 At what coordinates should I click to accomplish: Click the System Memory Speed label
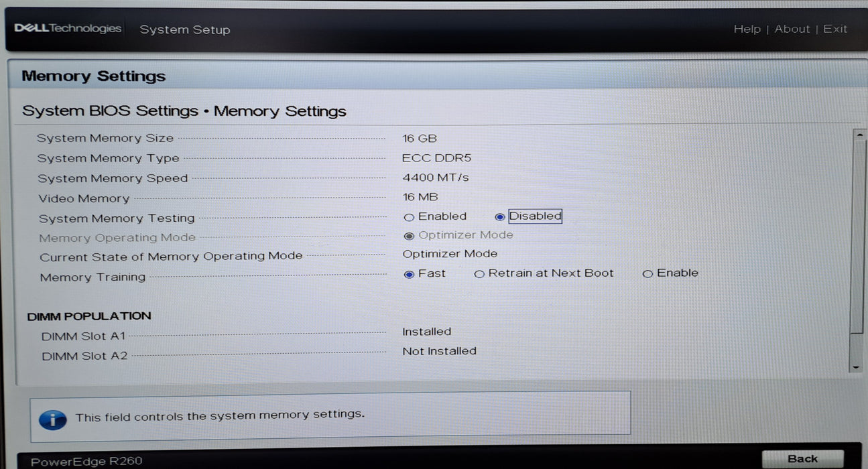(x=113, y=178)
